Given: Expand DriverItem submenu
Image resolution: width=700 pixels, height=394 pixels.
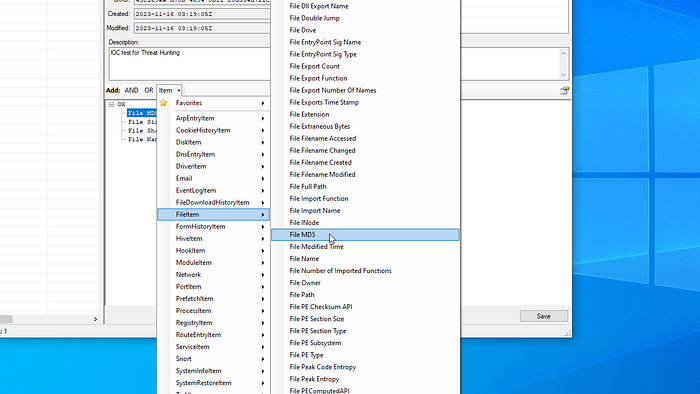Looking at the screenshot, I should [x=213, y=166].
